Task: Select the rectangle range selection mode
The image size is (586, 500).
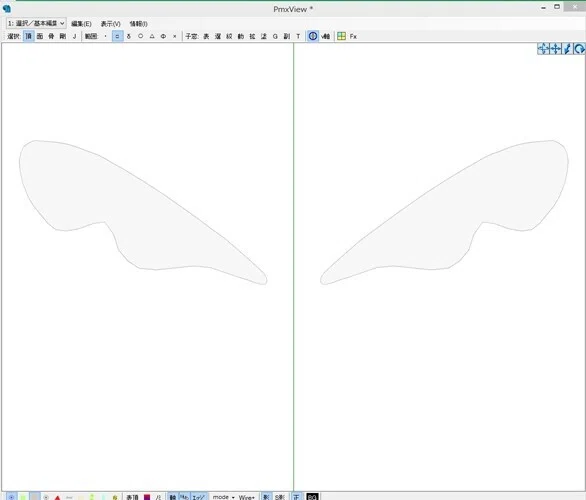Action: pyautogui.click(x=117, y=36)
